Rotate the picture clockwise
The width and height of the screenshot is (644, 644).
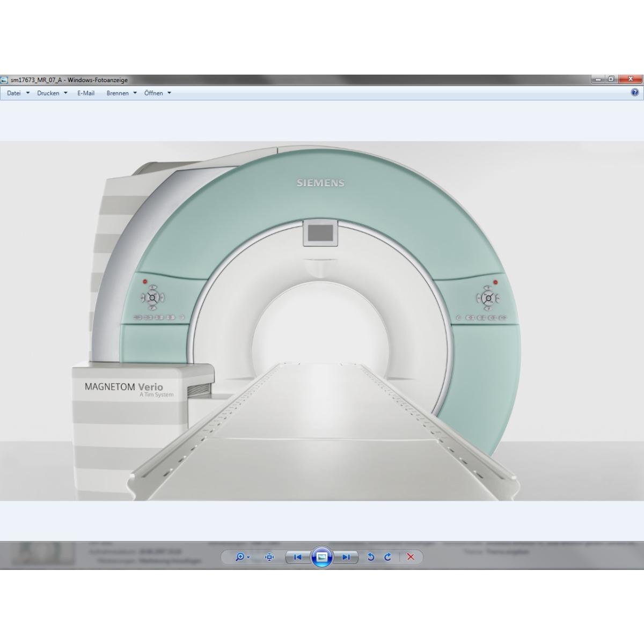pyautogui.click(x=387, y=557)
